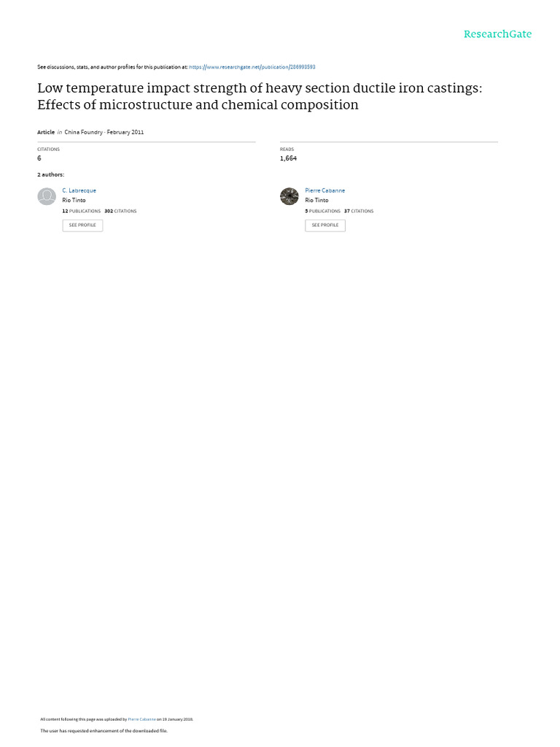Open C. Labrecque's default avatar icon
The width and height of the screenshot is (560, 747).
tap(47, 196)
